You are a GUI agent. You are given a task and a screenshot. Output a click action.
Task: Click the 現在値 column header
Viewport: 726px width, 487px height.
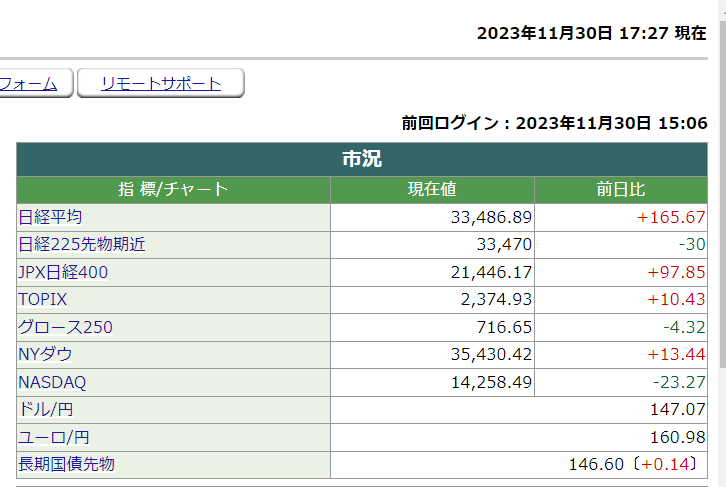coord(432,189)
